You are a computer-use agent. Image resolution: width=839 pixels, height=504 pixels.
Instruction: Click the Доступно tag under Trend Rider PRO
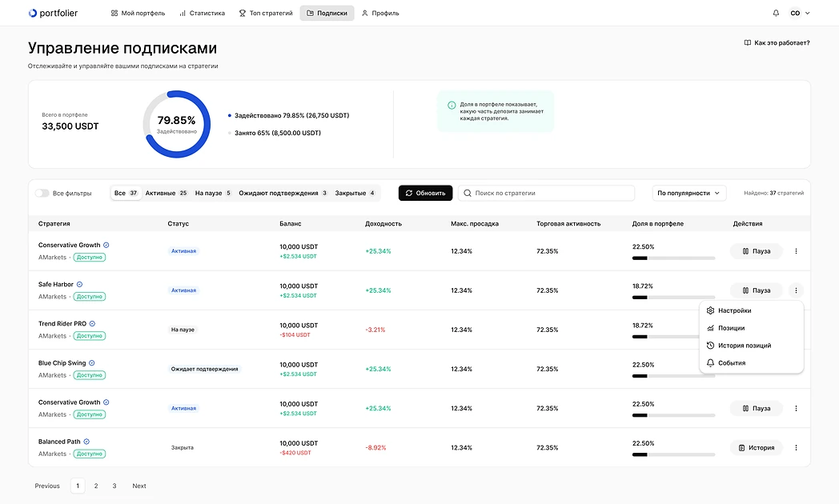90,336
